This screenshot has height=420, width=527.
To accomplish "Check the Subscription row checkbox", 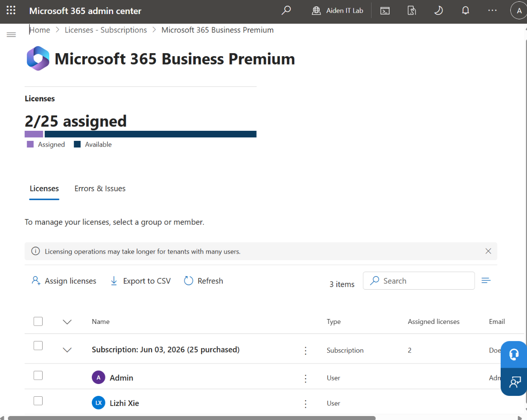I will [x=38, y=345].
